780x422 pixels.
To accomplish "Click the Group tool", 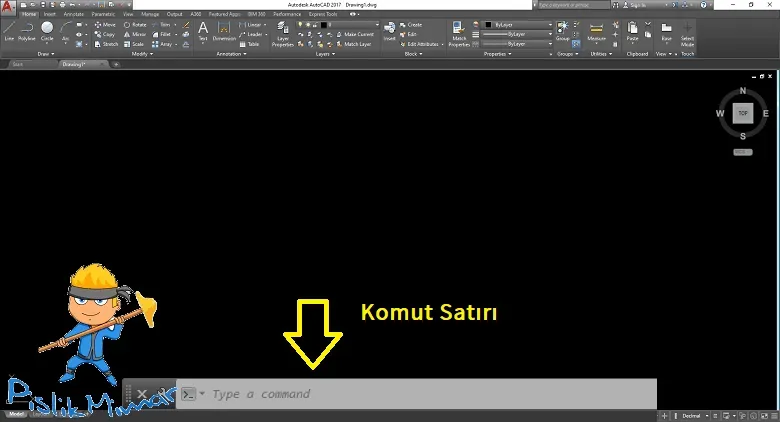I will [563, 31].
